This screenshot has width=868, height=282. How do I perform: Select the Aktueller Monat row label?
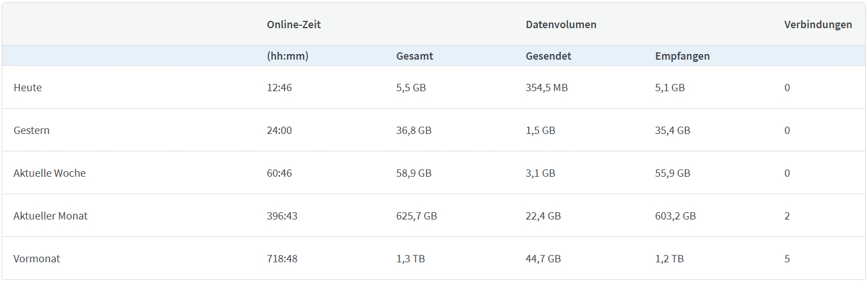coord(51,216)
